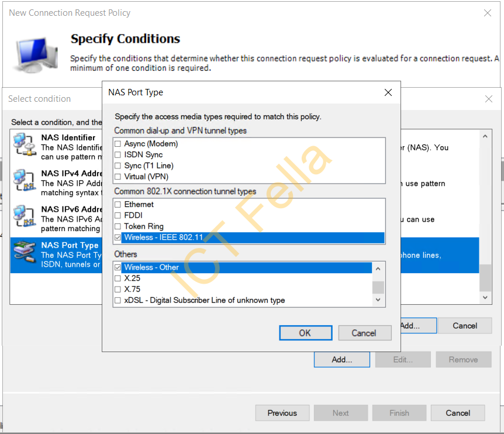The width and height of the screenshot is (504, 434).
Task: Click the Others list scroll-up arrow
Action: point(378,268)
